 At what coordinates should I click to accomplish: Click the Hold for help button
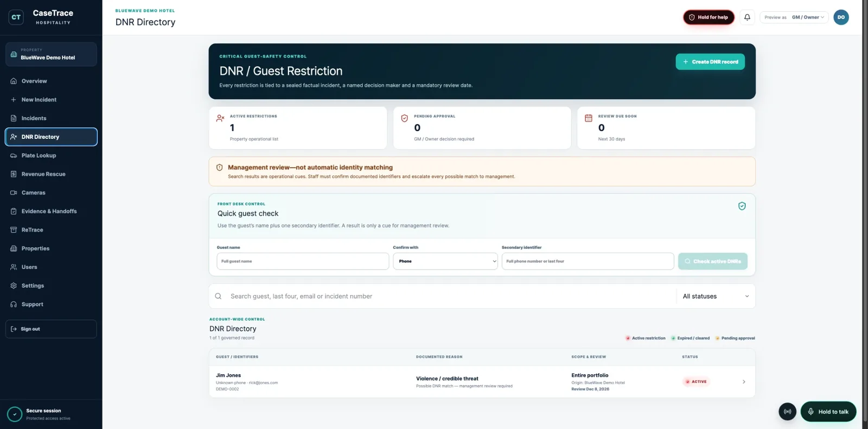point(709,17)
